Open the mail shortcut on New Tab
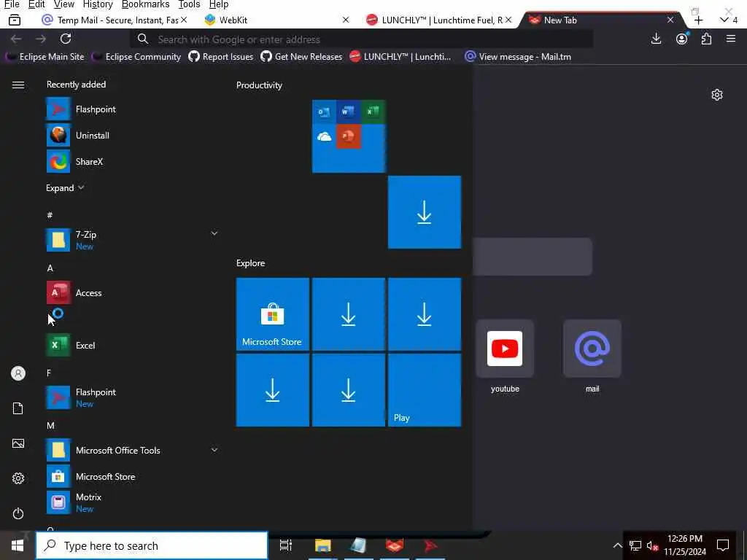747x560 pixels. (592, 356)
